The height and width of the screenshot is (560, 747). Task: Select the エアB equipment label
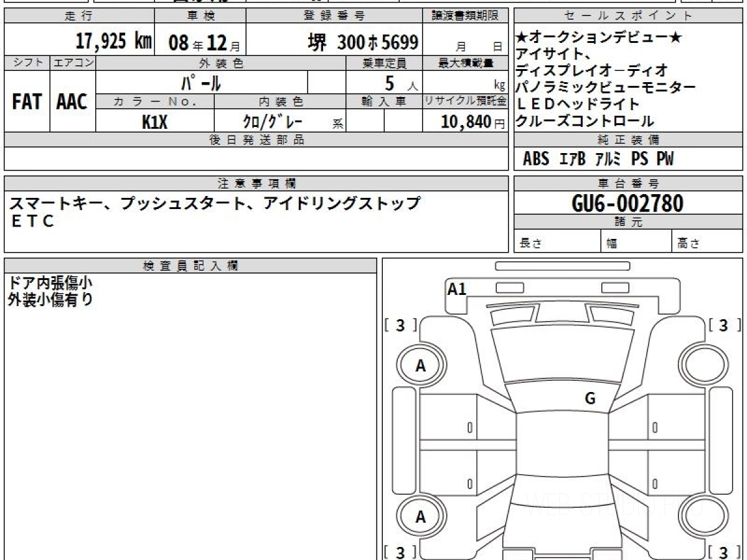572,160
